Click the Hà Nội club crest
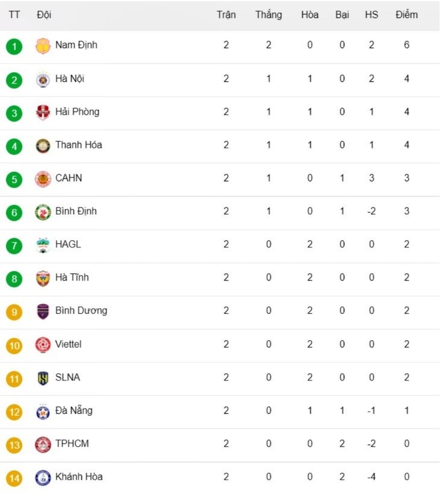 [x=42, y=80]
